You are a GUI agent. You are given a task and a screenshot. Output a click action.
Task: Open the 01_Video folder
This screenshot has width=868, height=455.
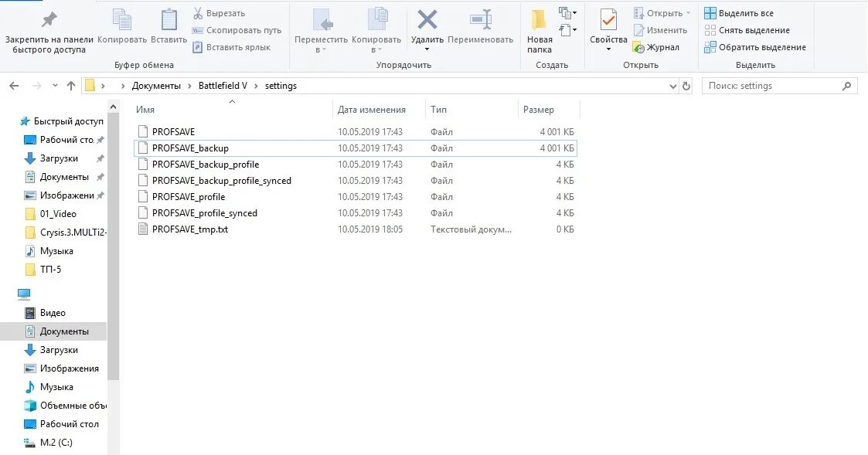click(51, 214)
